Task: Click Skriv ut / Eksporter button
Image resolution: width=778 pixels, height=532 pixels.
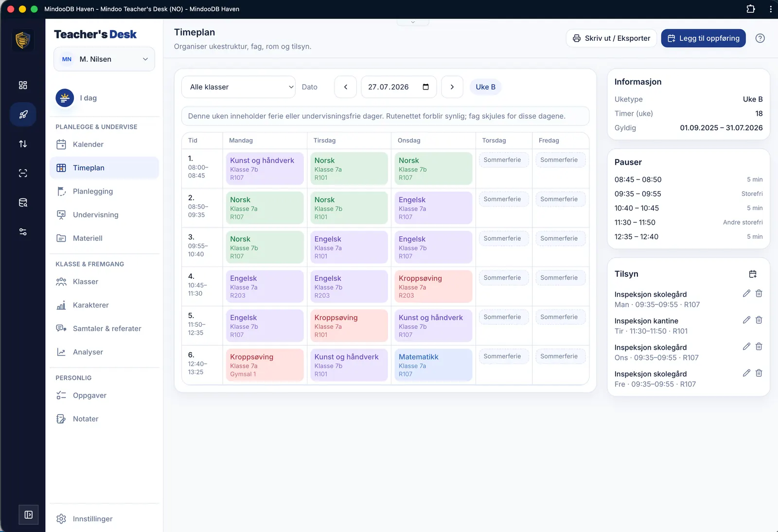Action: [x=611, y=38]
